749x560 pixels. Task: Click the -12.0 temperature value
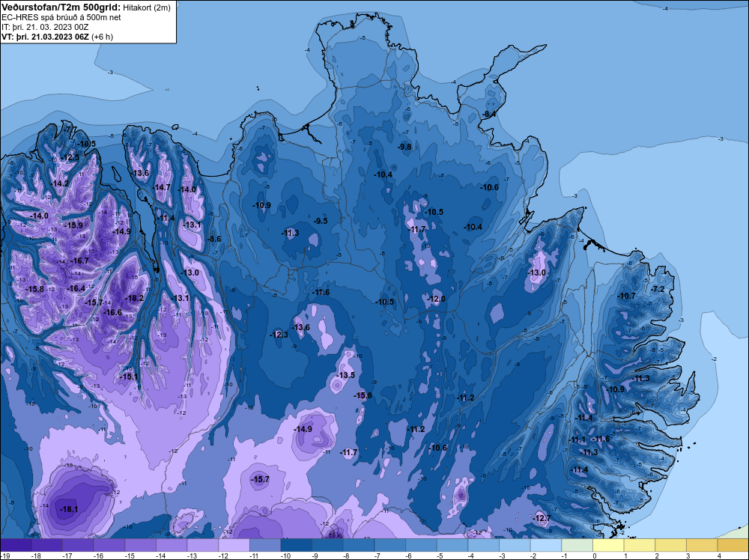tap(436, 299)
